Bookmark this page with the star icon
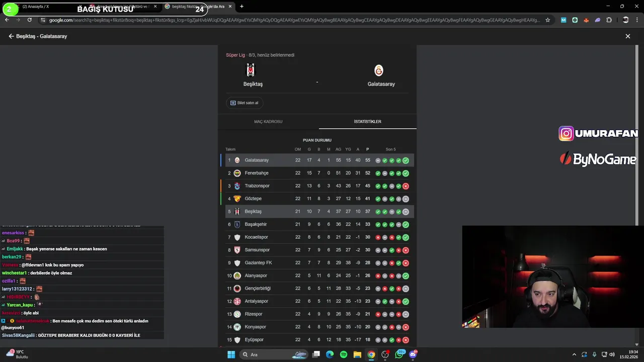644x362 pixels. [x=547, y=20]
